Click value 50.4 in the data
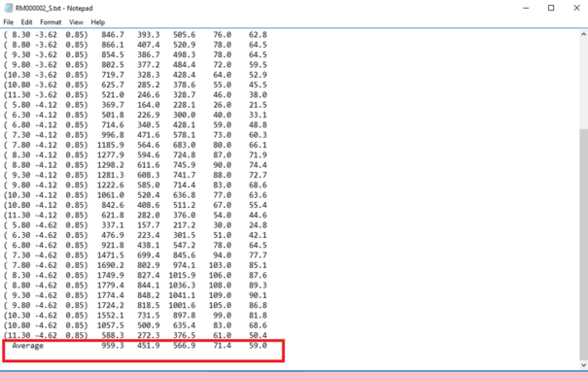The width and height of the screenshot is (588, 372). 258,335
